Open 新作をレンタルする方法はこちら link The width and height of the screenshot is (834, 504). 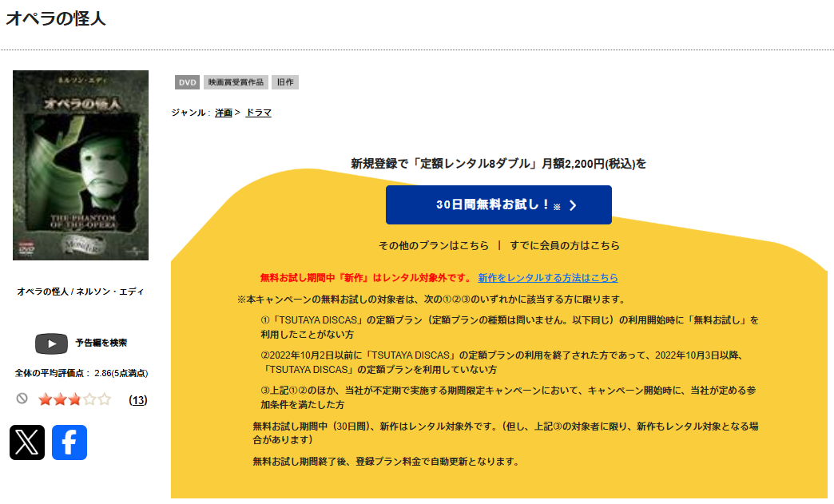pyautogui.click(x=548, y=277)
